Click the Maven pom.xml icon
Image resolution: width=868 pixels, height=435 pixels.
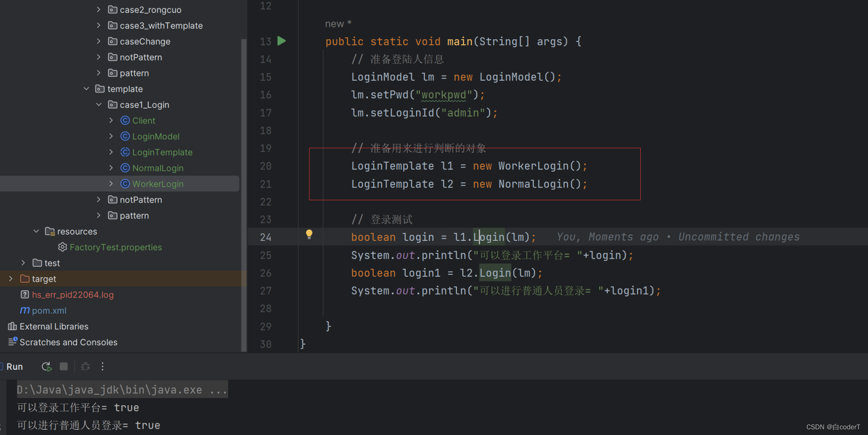25,310
